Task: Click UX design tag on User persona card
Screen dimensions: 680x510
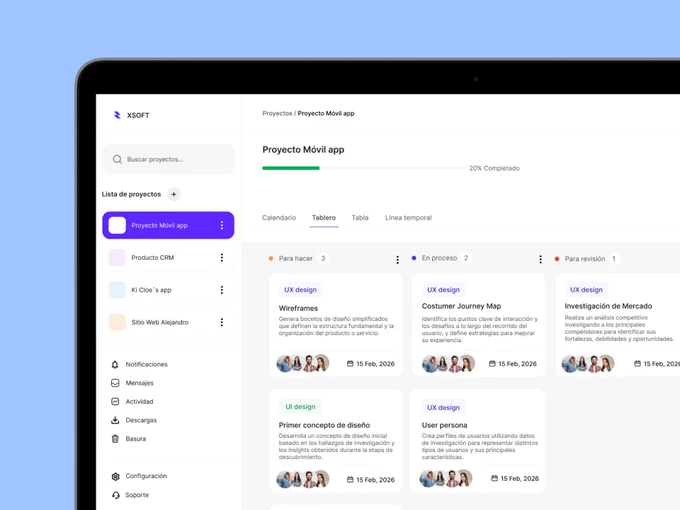Action: click(443, 408)
